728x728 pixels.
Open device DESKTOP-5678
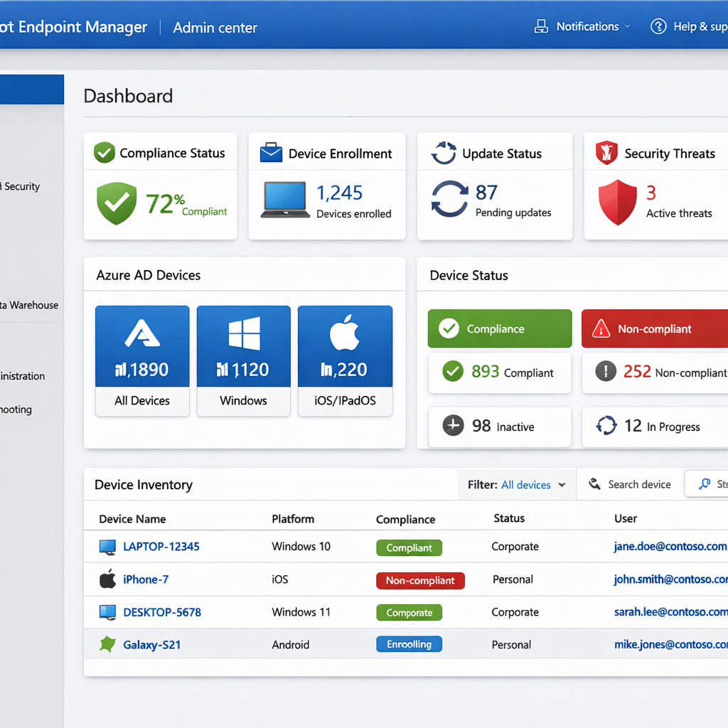162,612
